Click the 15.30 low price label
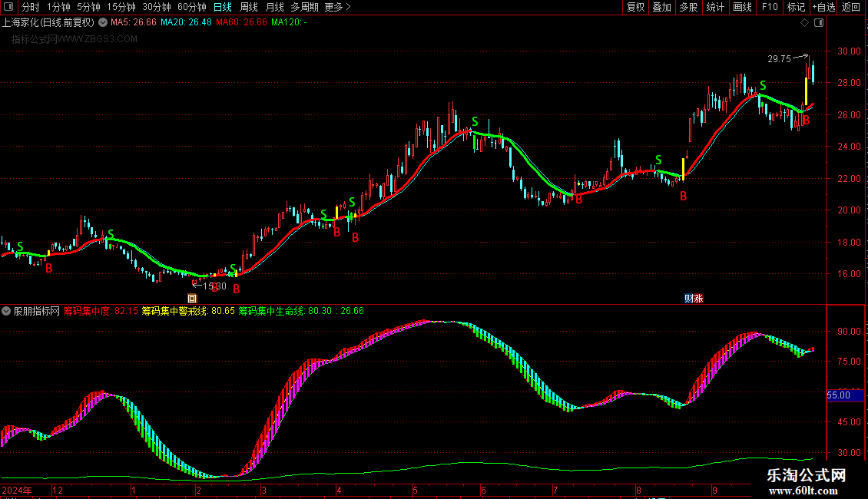 click(x=215, y=286)
